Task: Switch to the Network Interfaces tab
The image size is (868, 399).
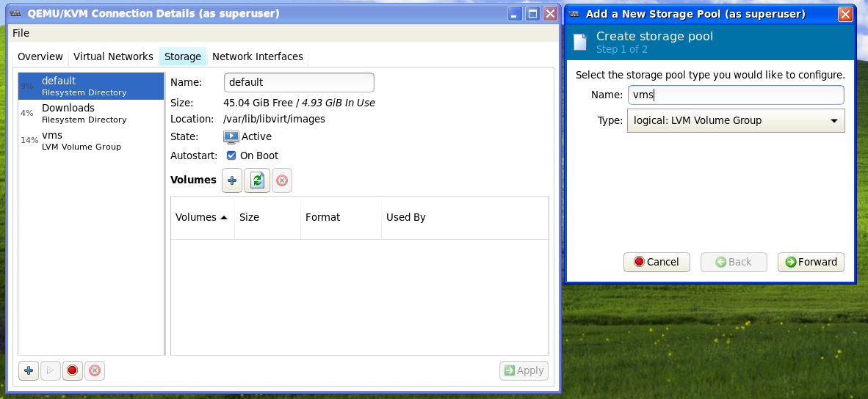Action: coord(258,56)
